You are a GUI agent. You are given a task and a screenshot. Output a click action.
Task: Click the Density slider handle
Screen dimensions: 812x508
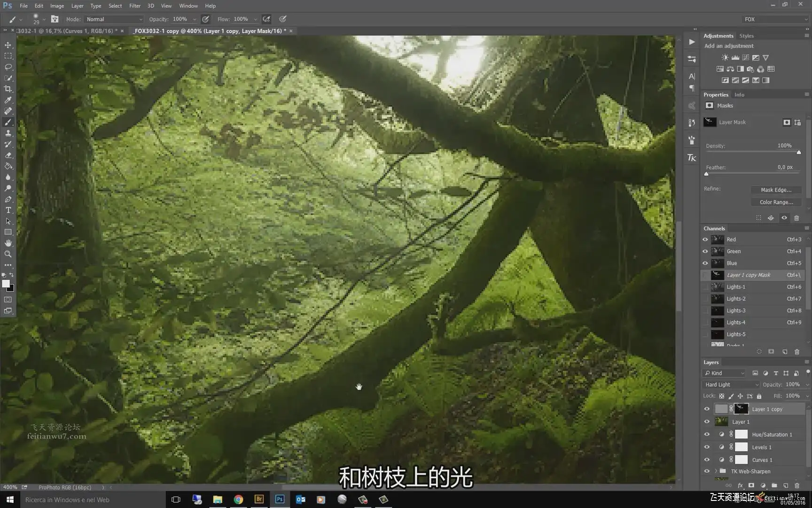point(798,152)
